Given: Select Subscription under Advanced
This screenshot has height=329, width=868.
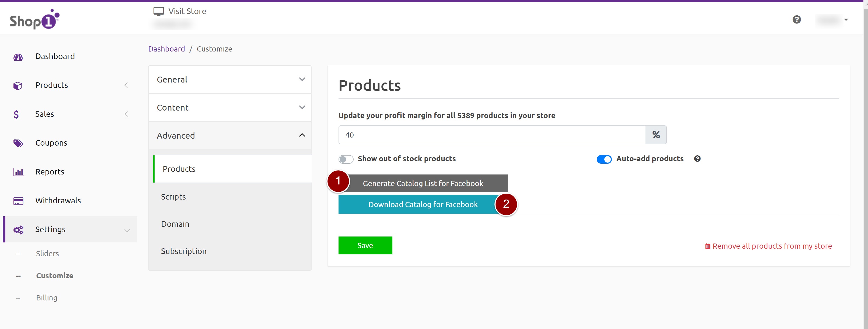Looking at the screenshot, I should [x=184, y=251].
